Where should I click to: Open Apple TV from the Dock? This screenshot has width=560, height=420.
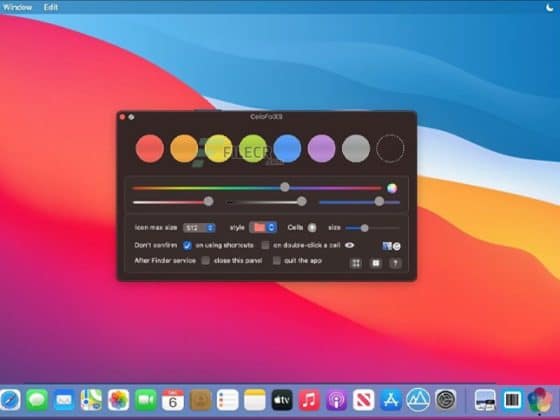pyautogui.click(x=282, y=400)
